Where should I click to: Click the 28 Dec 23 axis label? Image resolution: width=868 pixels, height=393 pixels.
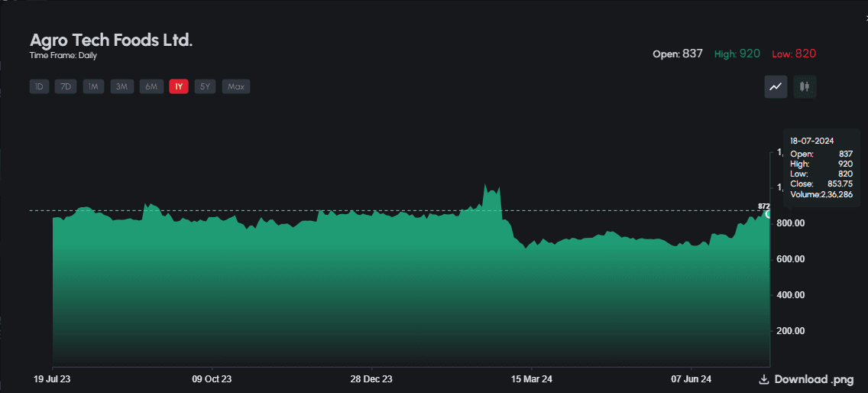[371, 379]
